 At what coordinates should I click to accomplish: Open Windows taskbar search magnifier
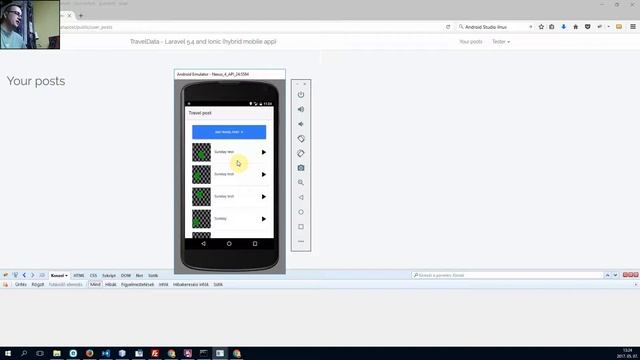point(24,353)
